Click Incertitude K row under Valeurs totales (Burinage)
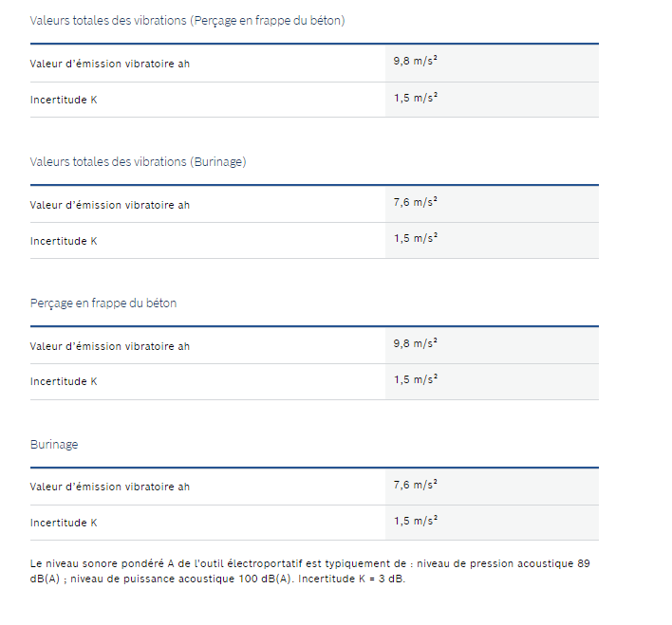 [314, 241]
